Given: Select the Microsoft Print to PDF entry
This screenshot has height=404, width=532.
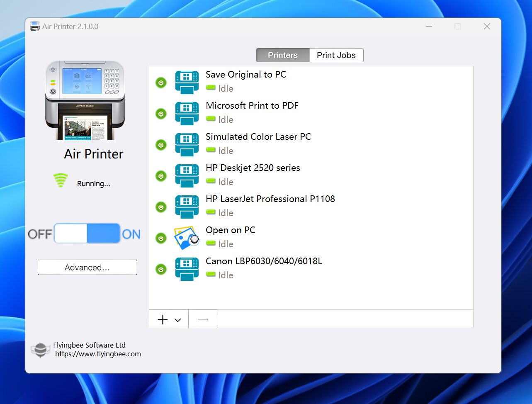Looking at the screenshot, I should [x=311, y=114].
